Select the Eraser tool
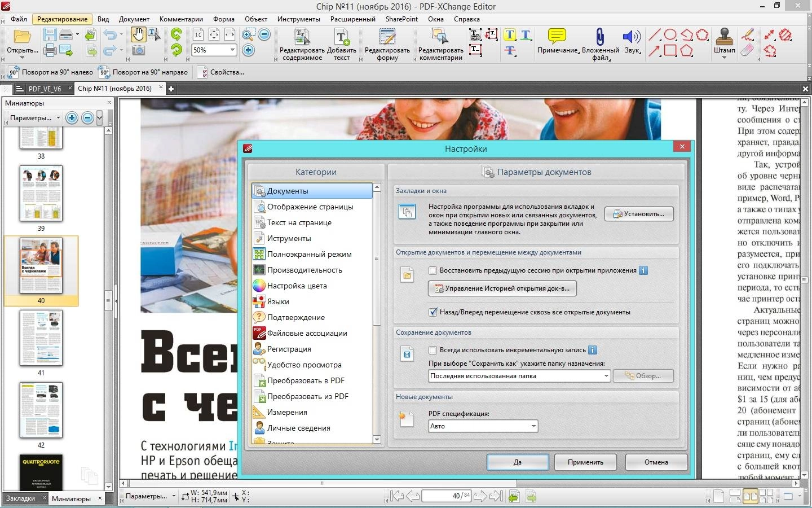 pyautogui.click(x=747, y=50)
